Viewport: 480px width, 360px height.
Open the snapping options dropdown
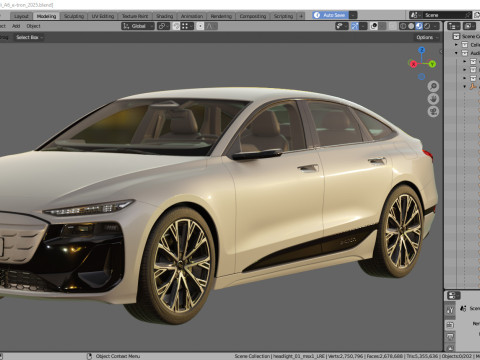[x=187, y=26]
